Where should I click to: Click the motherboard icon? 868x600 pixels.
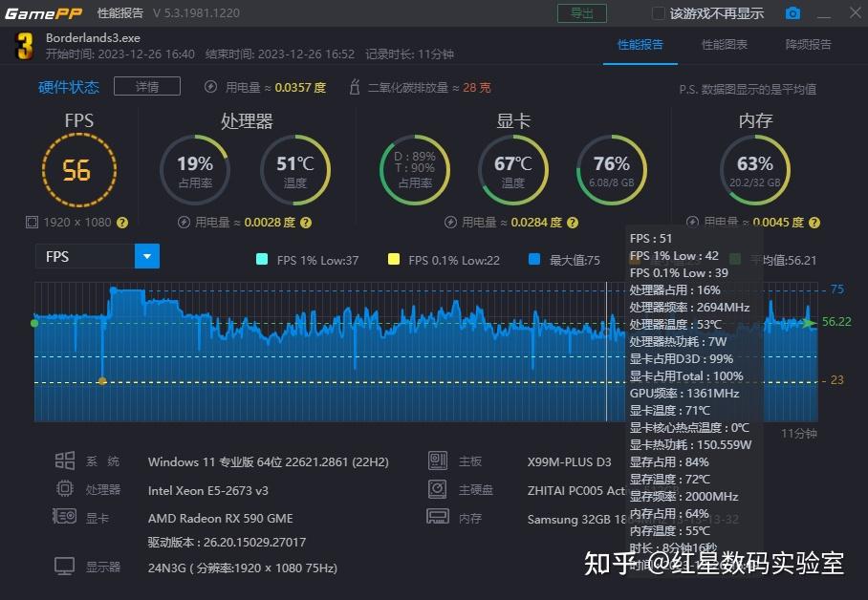[x=438, y=461]
